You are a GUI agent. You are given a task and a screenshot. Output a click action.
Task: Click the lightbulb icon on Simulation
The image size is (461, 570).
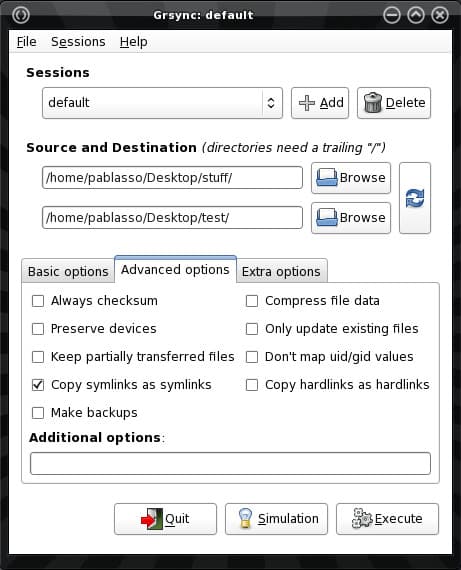(x=245, y=518)
